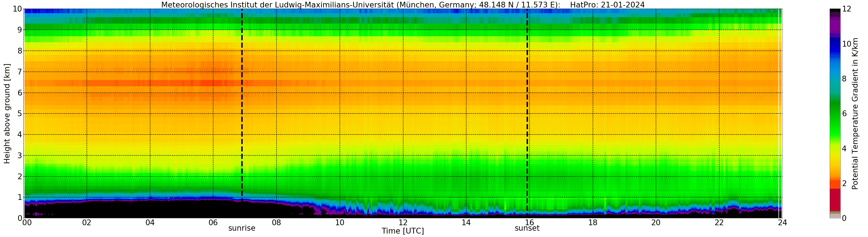This screenshot has height=237, width=868.
Task: Click the x-axis tick label 02
Action: point(87,223)
